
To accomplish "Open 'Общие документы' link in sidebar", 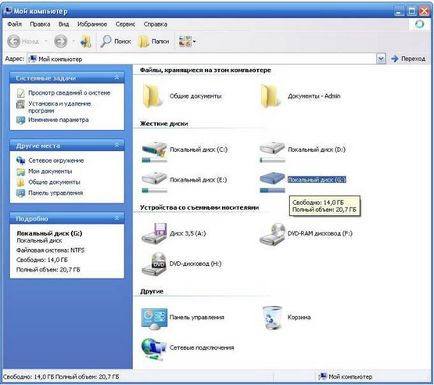I will (54, 182).
